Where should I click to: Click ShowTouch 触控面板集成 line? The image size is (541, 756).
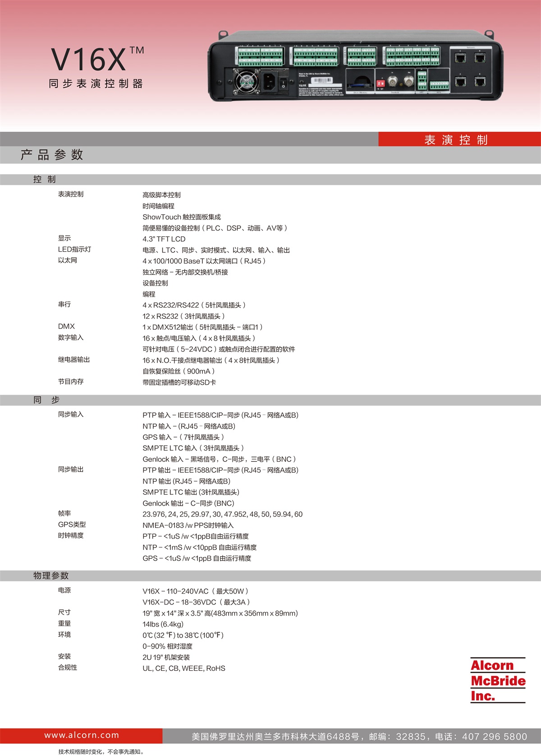tap(182, 217)
